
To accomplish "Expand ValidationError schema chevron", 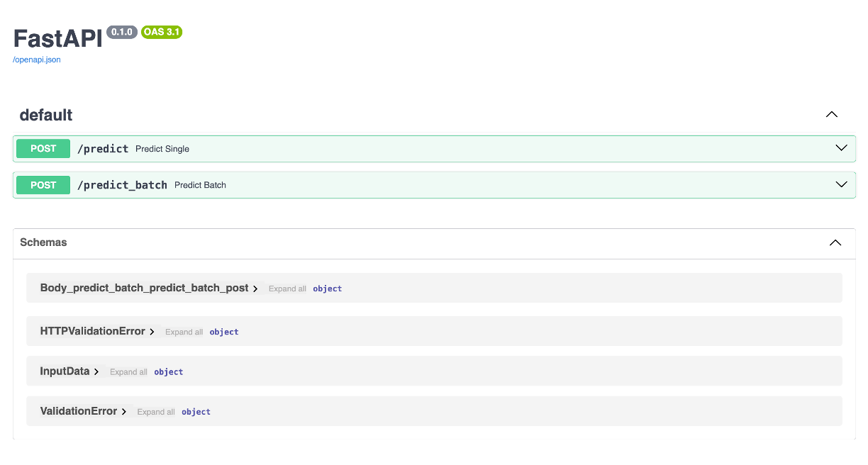I will [123, 412].
